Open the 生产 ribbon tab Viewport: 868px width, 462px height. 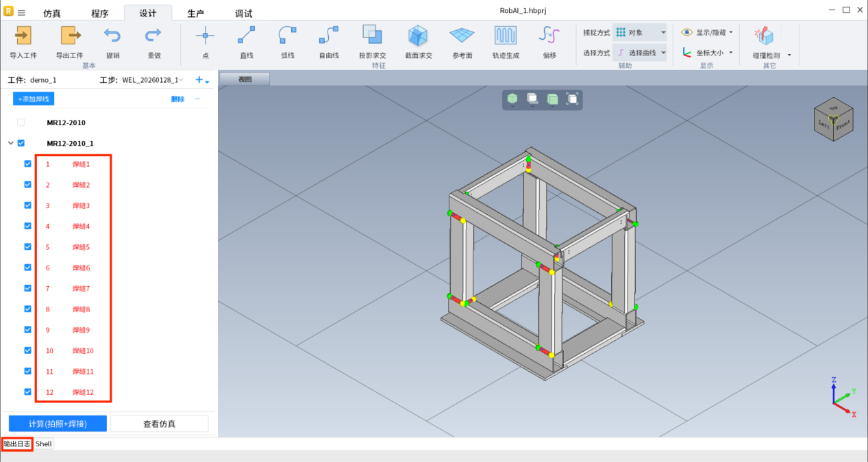(196, 14)
